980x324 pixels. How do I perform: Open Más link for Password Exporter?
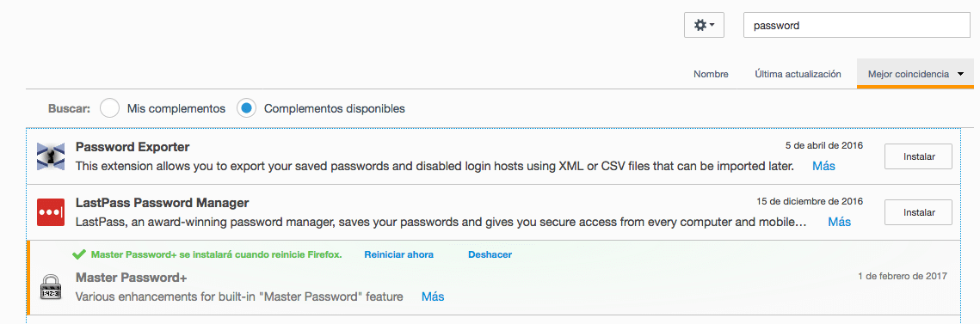tap(823, 167)
